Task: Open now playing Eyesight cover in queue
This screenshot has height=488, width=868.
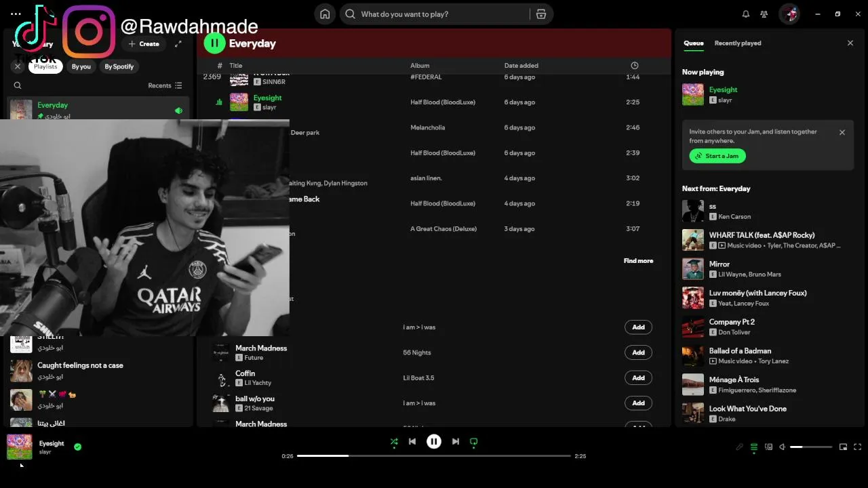Action: coord(693,94)
